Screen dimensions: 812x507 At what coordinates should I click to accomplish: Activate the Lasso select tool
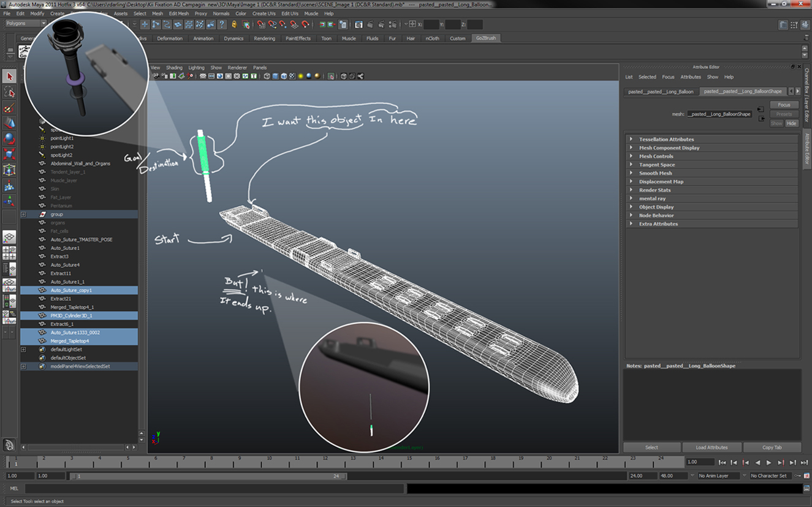(9, 92)
